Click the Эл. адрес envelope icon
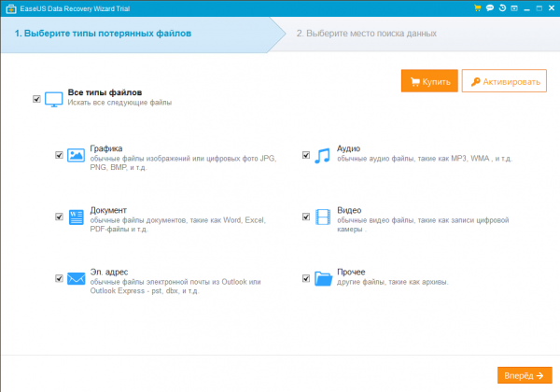 (77, 278)
